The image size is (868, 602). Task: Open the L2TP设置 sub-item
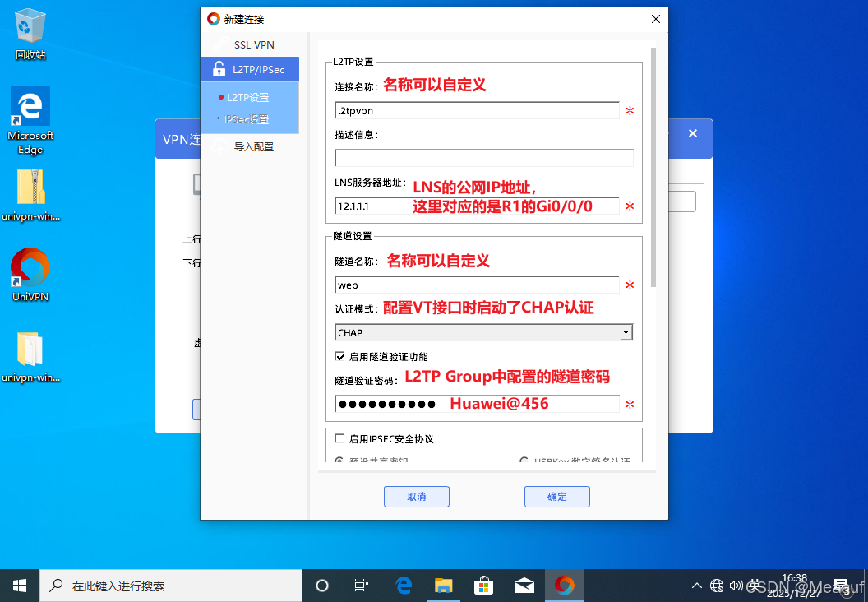[247, 98]
